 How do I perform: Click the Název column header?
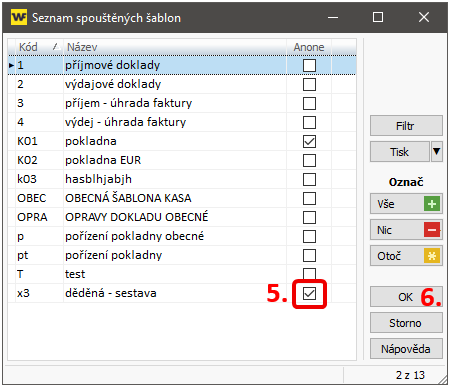coord(175,47)
